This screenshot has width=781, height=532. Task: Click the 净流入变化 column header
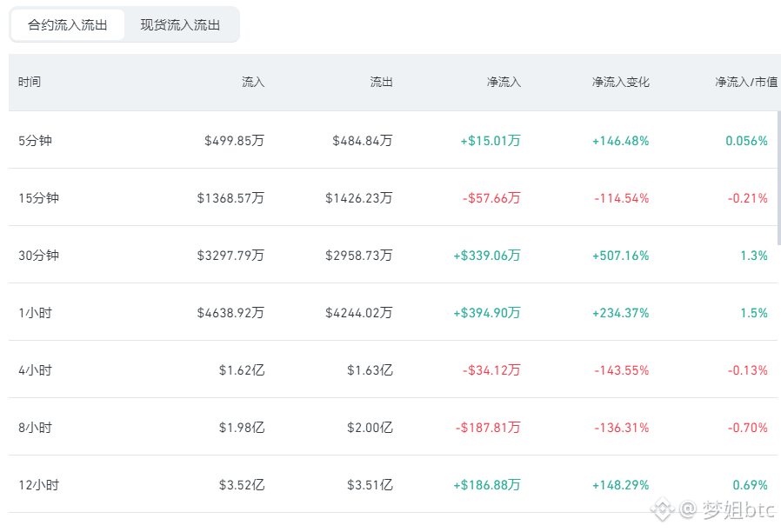coord(621,82)
